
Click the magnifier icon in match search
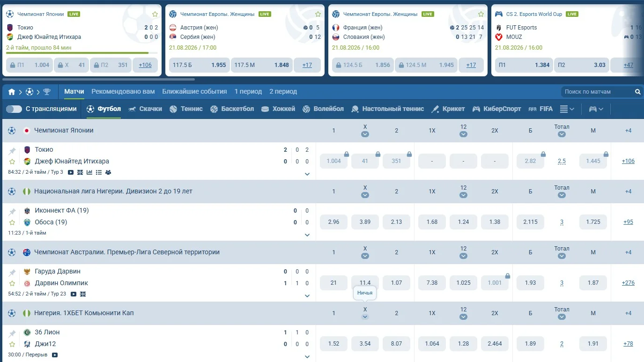[x=637, y=92]
